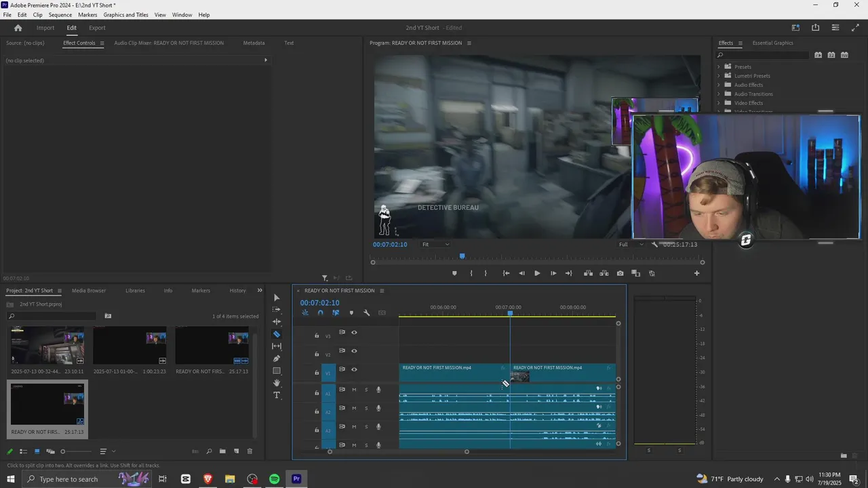
Task: Toggle Snap magnet in timeline
Action: click(x=321, y=313)
